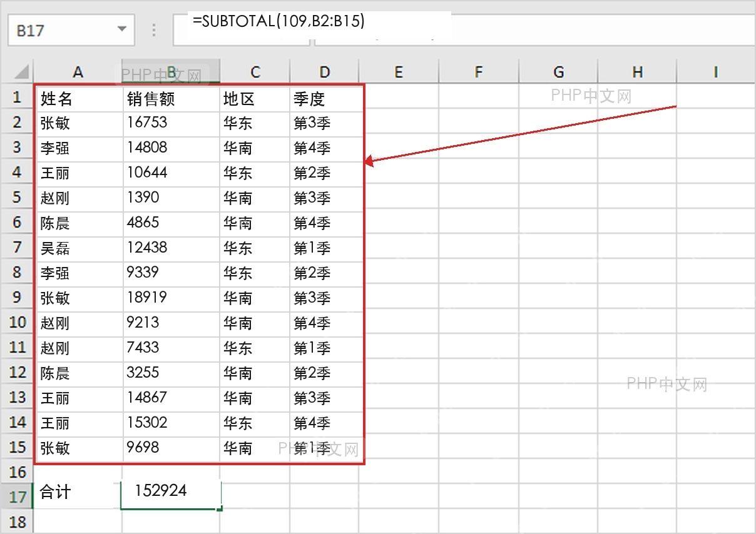The width and height of the screenshot is (756, 534).
Task: Click header cell 地区
Action: tap(255, 98)
